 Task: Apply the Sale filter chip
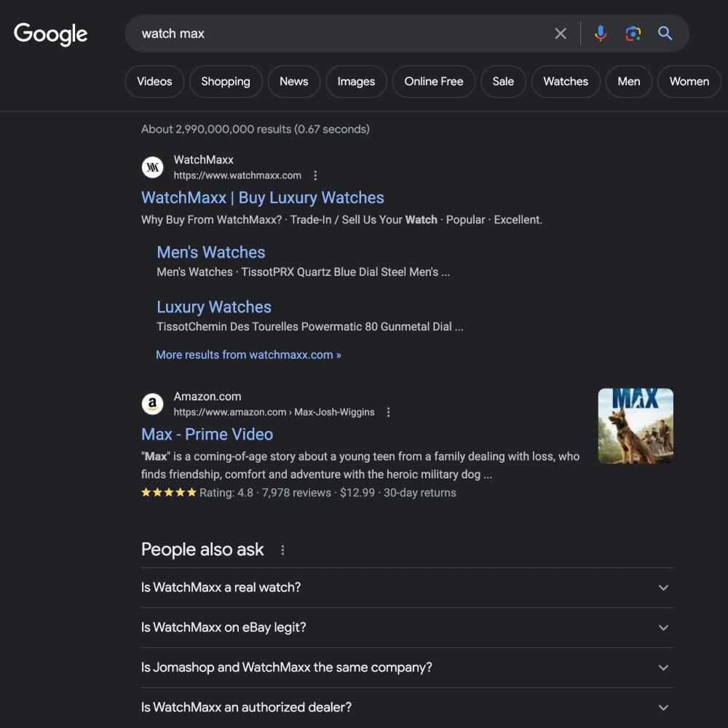click(x=503, y=82)
